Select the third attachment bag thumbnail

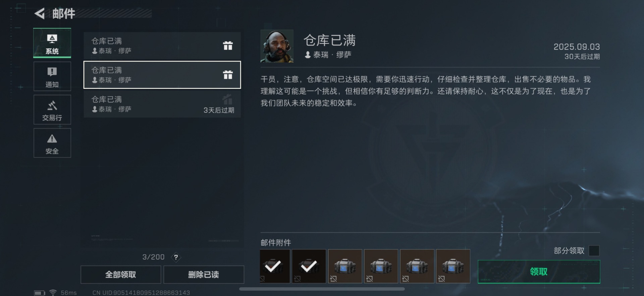point(345,266)
